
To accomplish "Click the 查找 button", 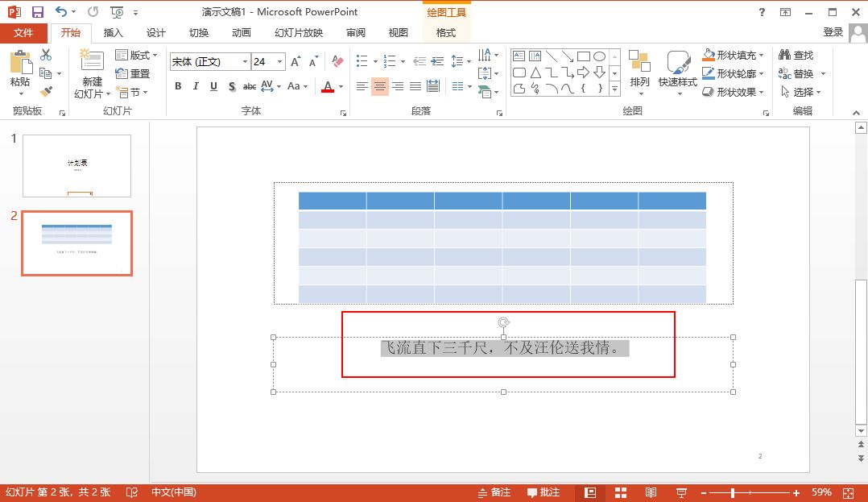I will [796, 55].
